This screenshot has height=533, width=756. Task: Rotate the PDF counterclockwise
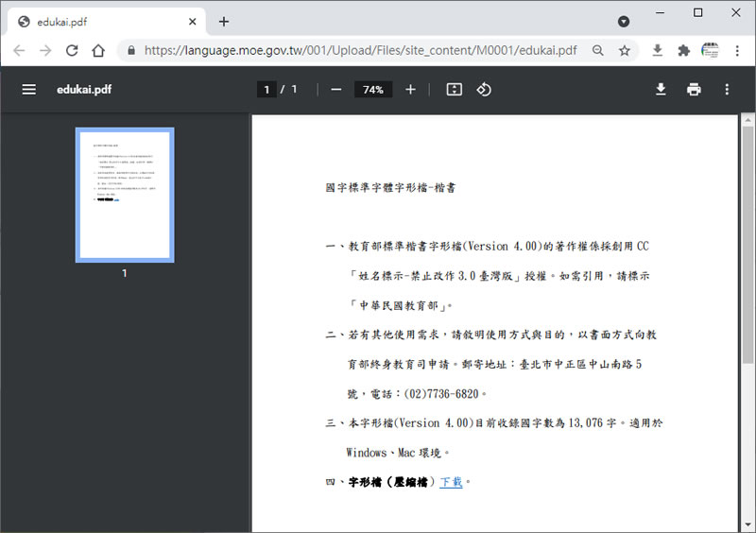pyautogui.click(x=484, y=90)
